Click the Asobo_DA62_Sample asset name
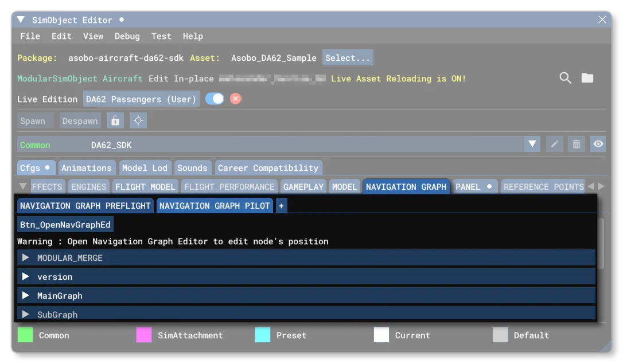Screen dimensions: 623x364 click(x=274, y=58)
